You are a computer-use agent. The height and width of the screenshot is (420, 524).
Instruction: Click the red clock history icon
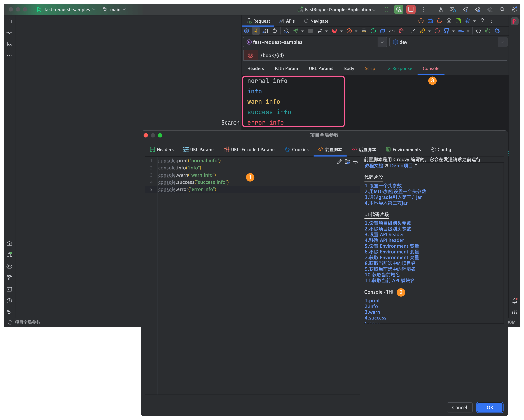click(x=437, y=31)
